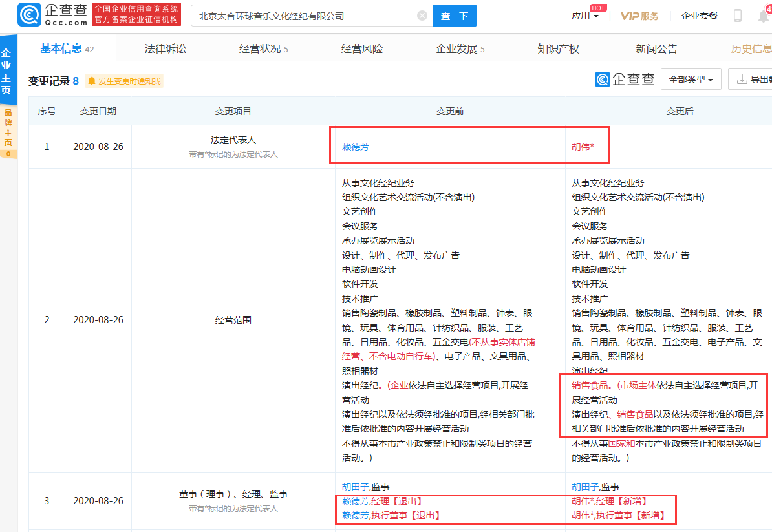This screenshot has width=772, height=532.
Task: Click the date of record 3
Action: pos(98,500)
